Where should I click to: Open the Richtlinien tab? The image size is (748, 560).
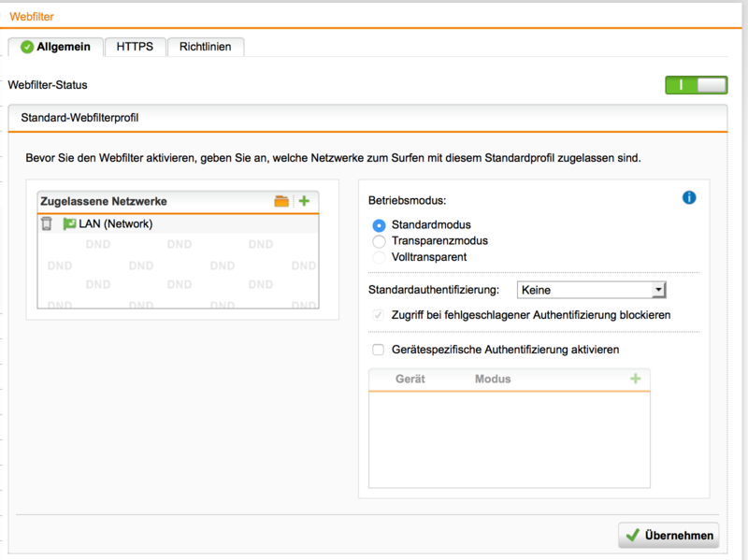205,46
